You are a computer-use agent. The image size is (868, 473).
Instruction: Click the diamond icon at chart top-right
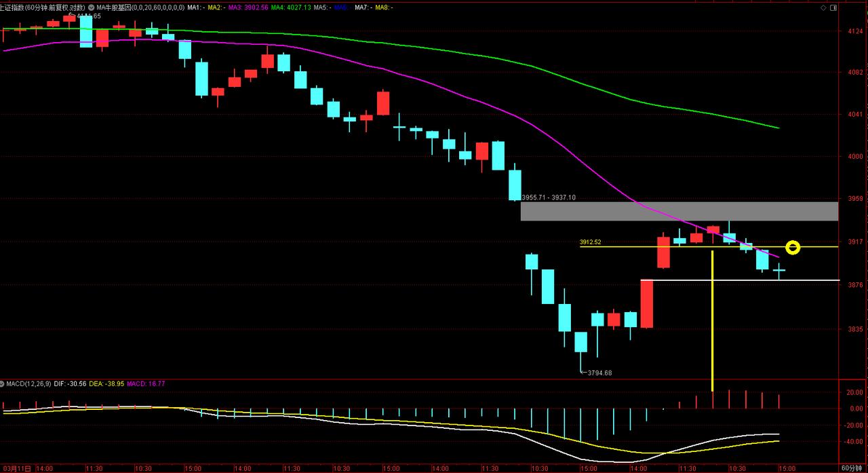point(823,7)
